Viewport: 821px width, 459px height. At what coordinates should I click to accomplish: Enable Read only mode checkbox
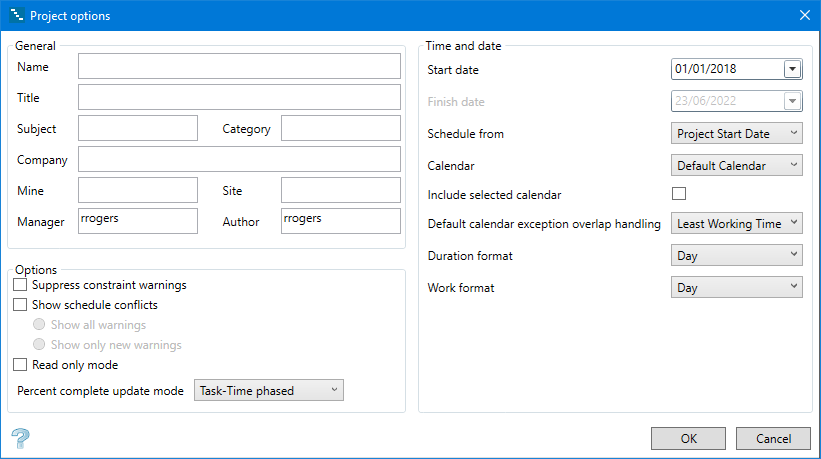20,365
